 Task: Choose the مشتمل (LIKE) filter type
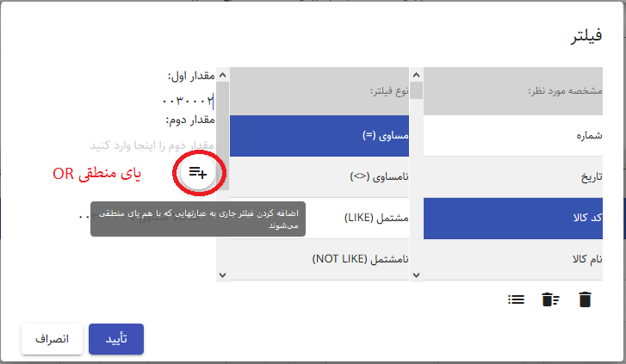coord(319,219)
